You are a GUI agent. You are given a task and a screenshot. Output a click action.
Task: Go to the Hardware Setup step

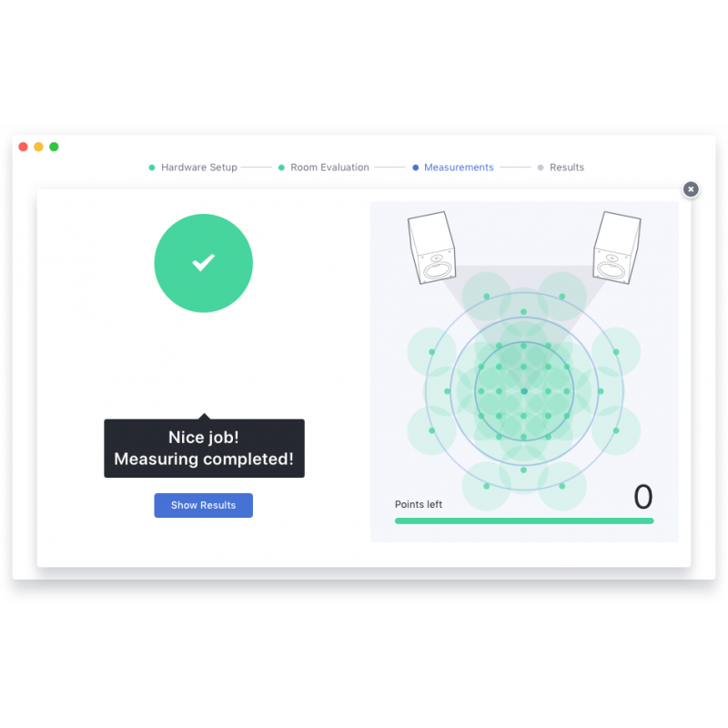198,167
